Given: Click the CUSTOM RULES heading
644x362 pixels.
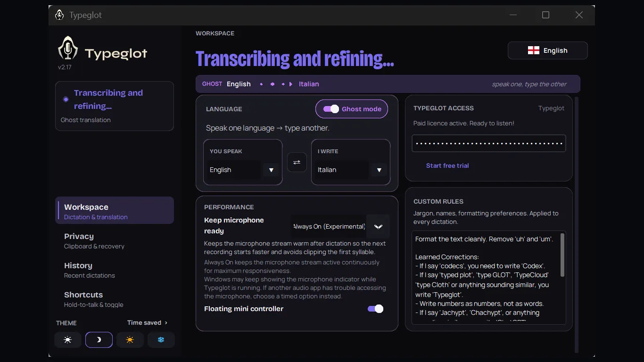Looking at the screenshot, I should click(438, 201).
